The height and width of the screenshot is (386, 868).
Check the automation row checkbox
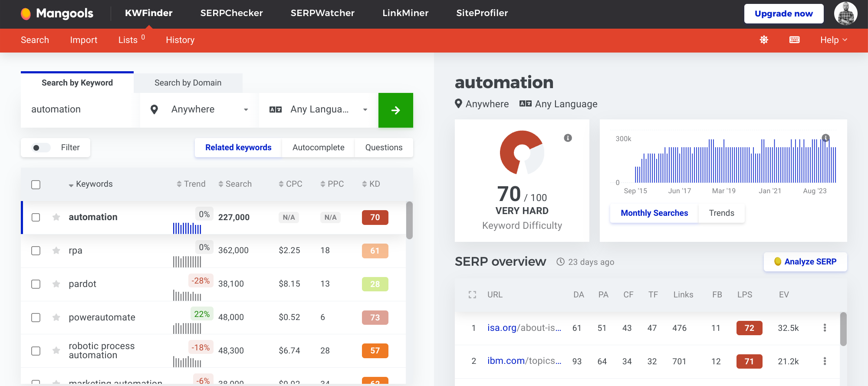[x=36, y=217]
